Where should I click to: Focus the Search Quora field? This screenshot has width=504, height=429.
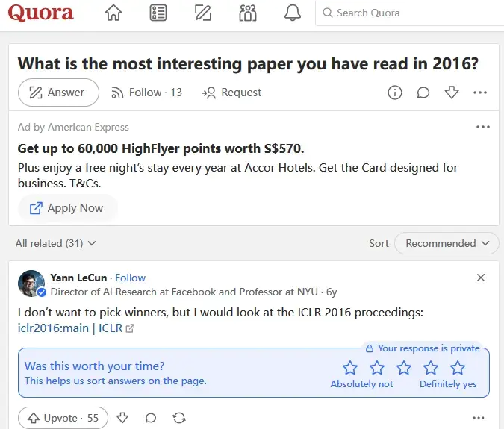(x=410, y=13)
